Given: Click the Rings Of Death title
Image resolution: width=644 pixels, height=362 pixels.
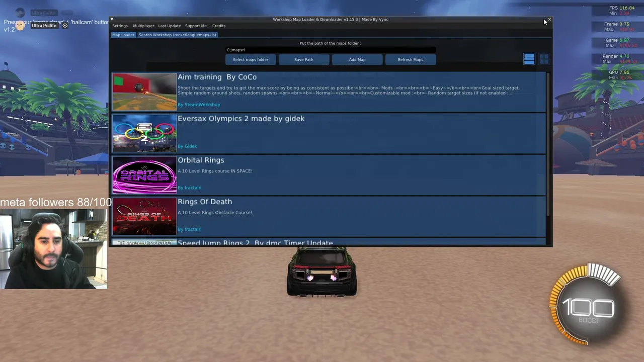Looking at the screenshot, I should (205, 202).
